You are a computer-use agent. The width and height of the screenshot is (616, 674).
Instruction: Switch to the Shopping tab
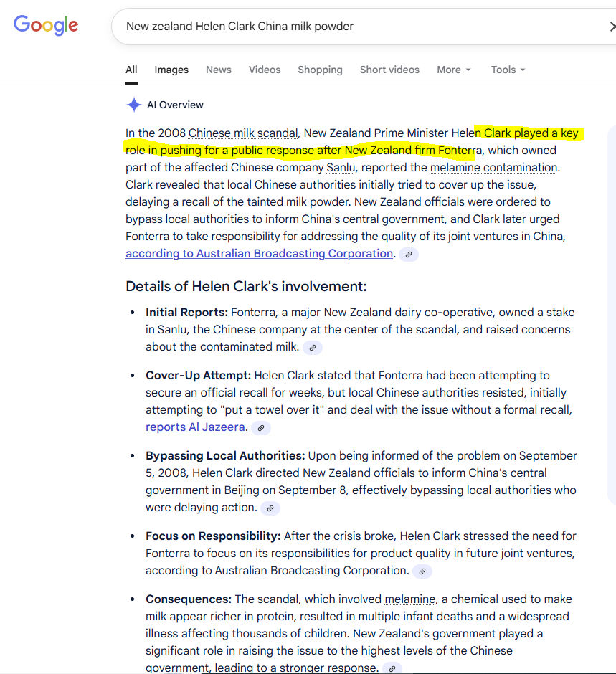[x=321, y=70]
